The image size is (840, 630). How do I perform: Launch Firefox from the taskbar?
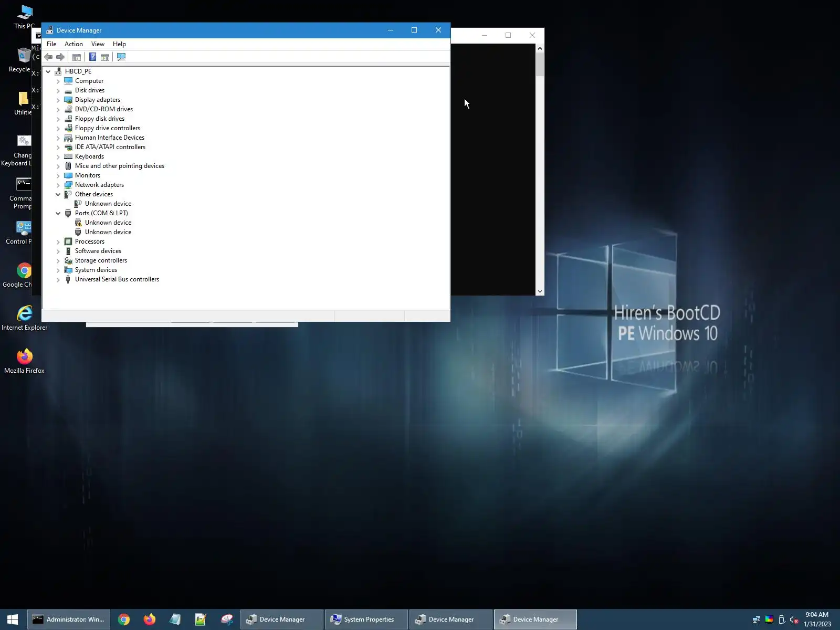[150, 619]
